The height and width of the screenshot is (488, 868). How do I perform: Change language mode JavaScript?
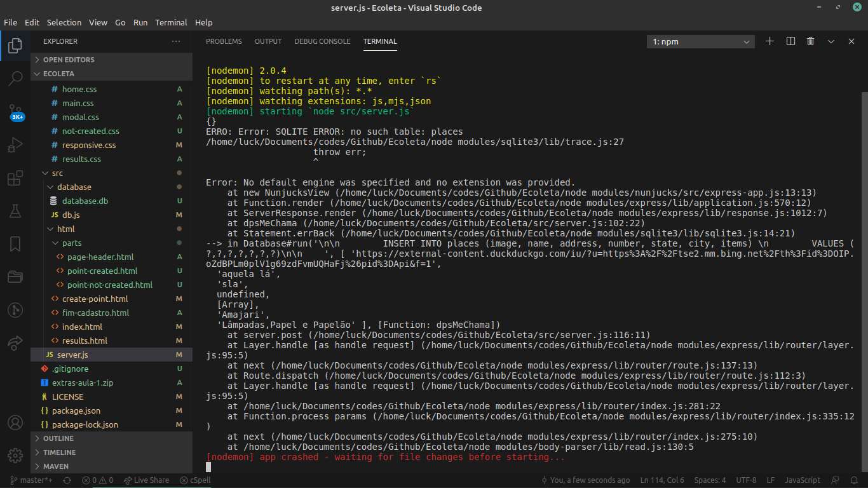click(802, 480)
